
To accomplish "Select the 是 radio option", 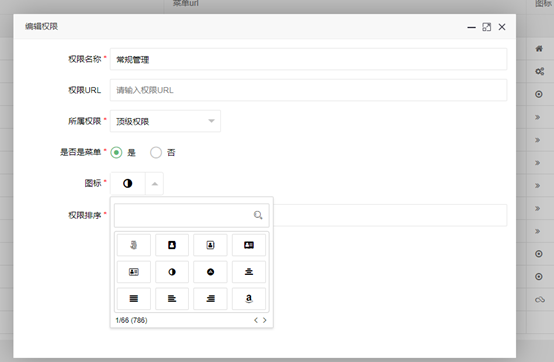I will pyautogui.click(x=116, y=153).
